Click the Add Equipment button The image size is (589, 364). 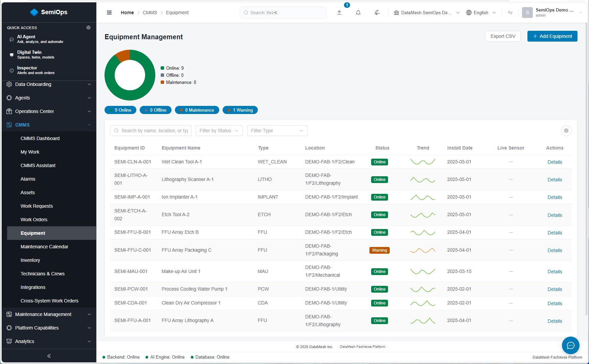[552, 36]
